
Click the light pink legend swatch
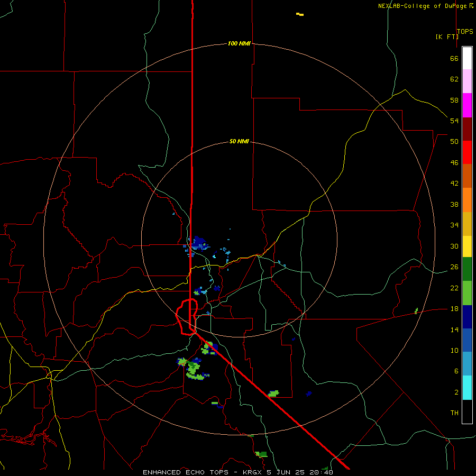coord(467,81)
